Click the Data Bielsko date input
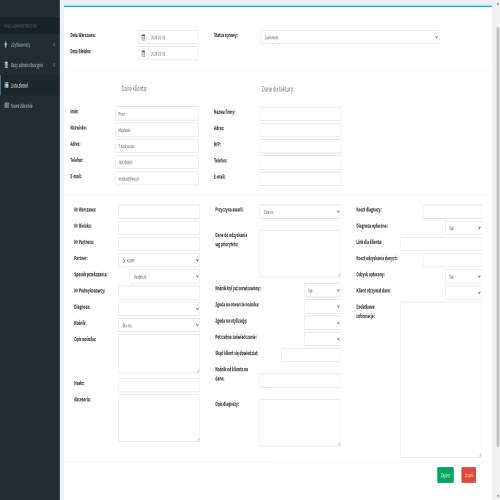 [173, 54]
